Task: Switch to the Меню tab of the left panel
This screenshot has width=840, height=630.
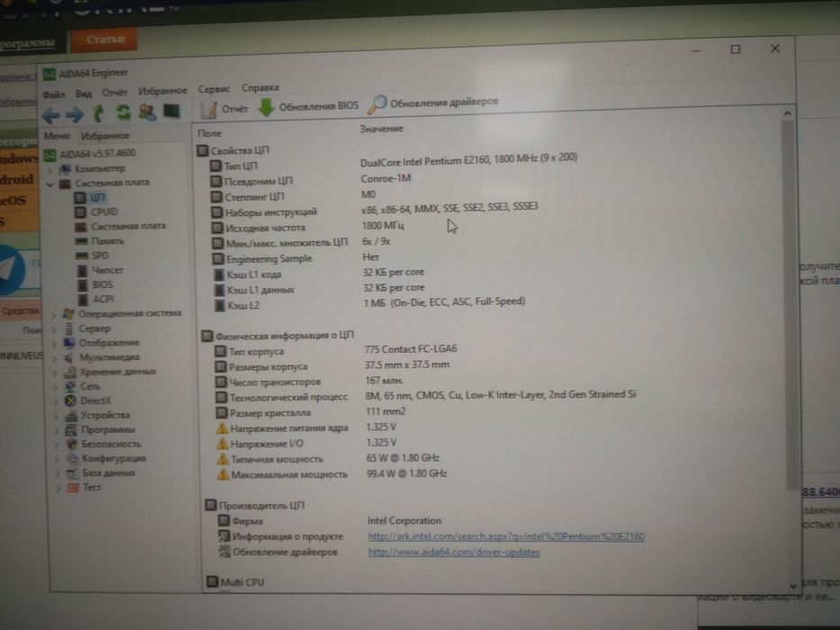Action: pos(58,136)
